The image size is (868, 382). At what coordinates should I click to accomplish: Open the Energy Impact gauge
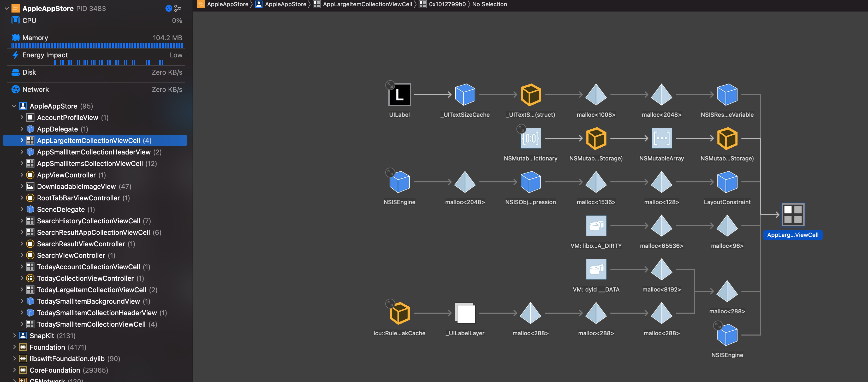pyautogui.click(x=45, y=55)
